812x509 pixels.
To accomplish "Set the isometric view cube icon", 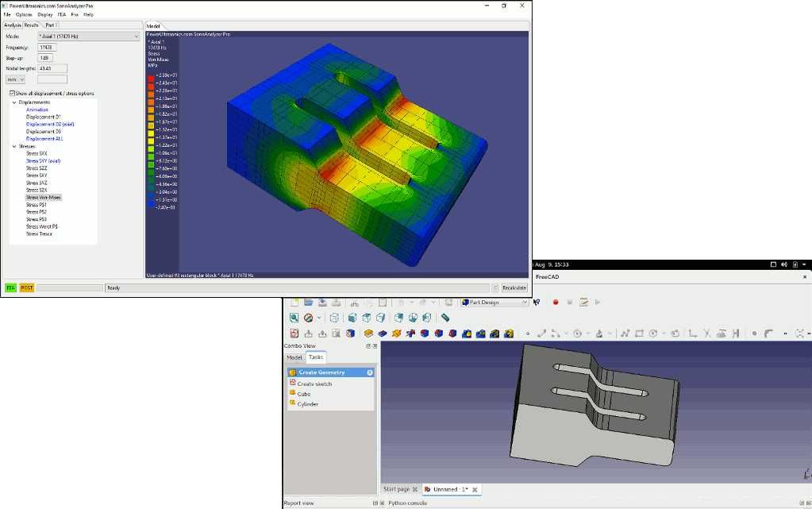I will click(x=334, y=318).
